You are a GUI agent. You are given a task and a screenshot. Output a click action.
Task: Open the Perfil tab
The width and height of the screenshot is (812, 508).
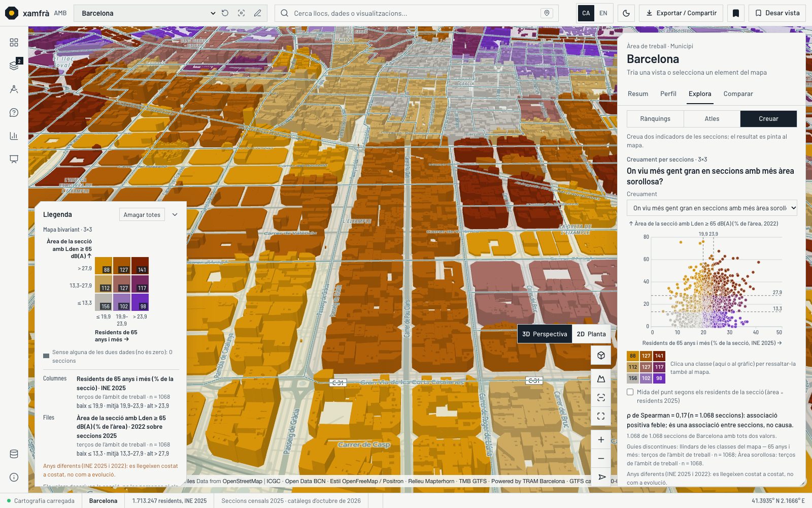(x=668, y=94)
